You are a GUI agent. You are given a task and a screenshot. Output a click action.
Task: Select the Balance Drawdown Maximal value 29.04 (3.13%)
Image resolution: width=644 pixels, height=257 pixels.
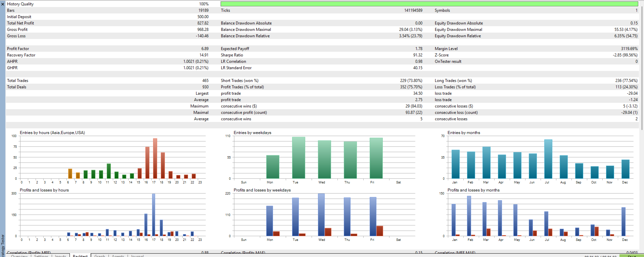tap(411, 30)
